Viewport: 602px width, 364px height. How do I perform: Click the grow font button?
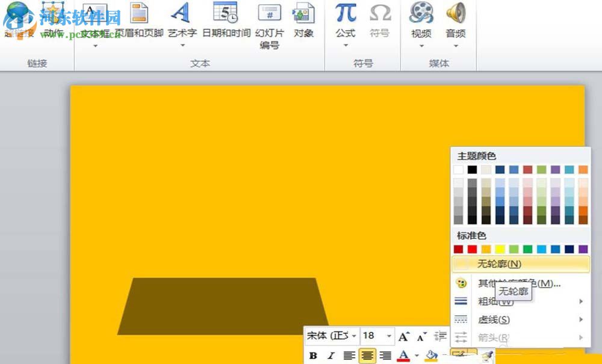[402, 335]
